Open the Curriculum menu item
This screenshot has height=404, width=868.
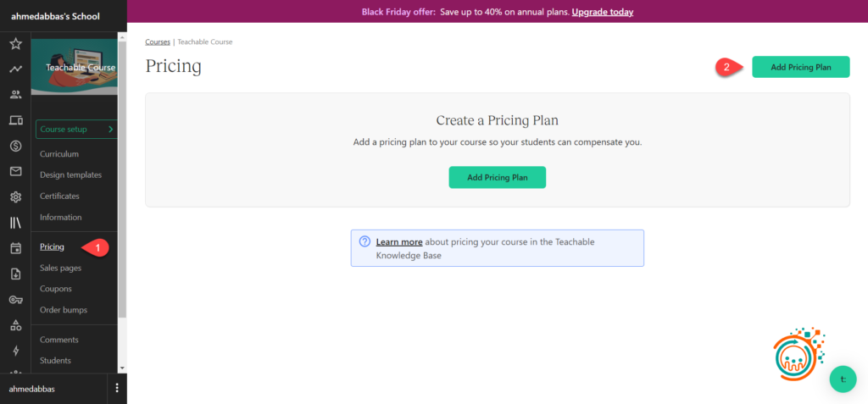[x=59, y=154]
